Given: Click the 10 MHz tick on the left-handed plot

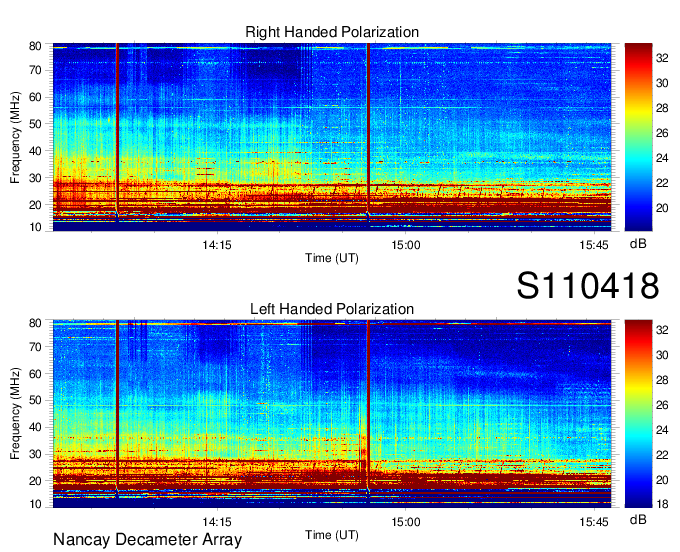Looking at the screenshot, I should click(x=35, y=504).
